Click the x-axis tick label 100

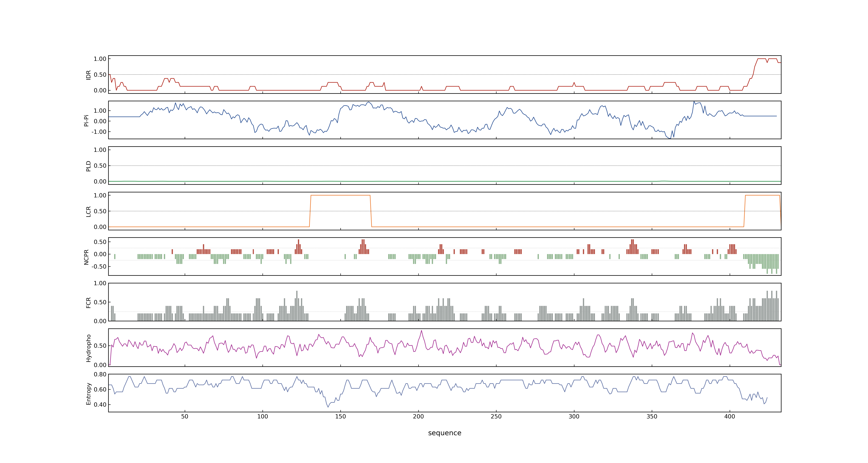[x=262, y=416]
